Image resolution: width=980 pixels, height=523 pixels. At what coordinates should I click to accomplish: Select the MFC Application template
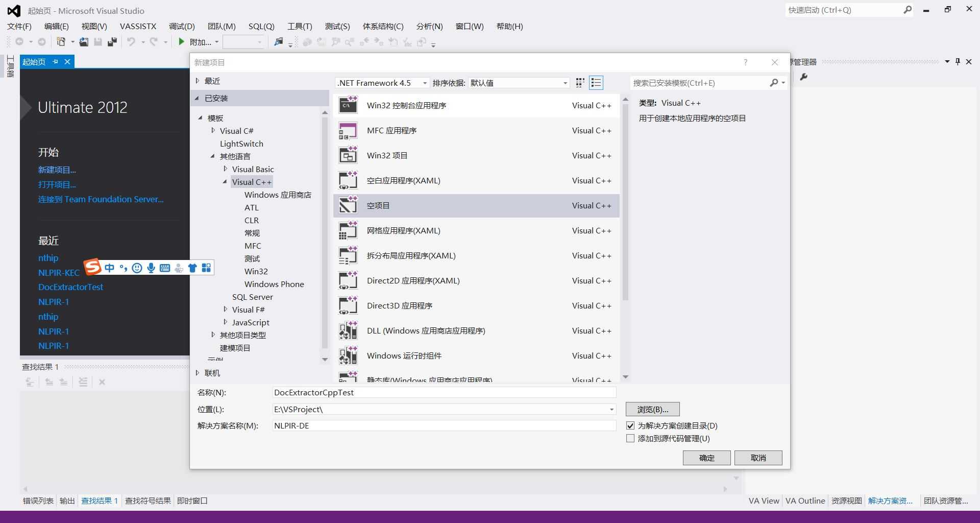(476, 131)
